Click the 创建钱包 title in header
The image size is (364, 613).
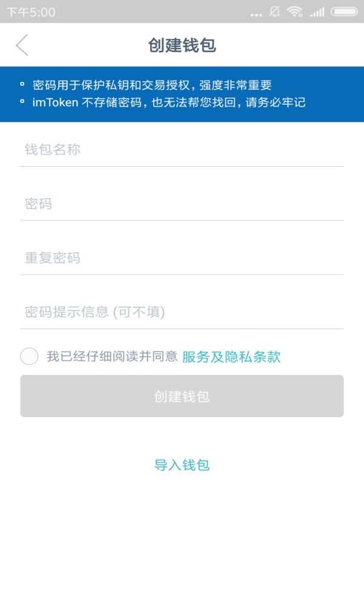coord(182,45)
